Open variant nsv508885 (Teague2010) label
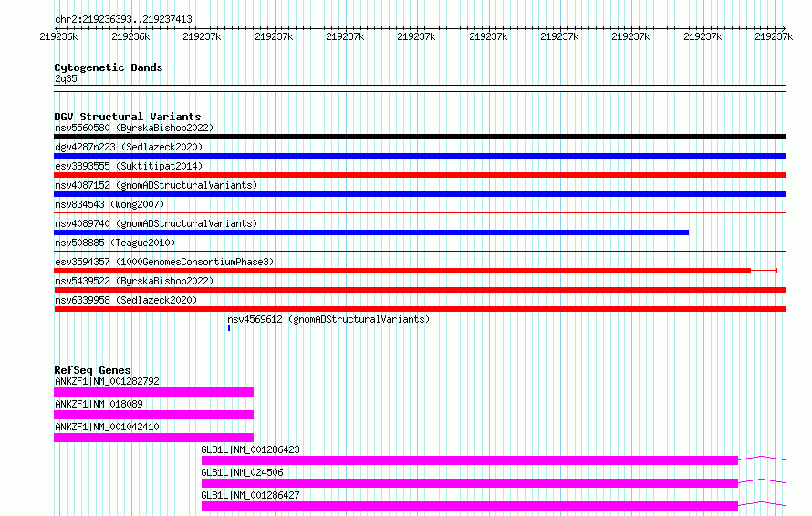The height and width of the screenshot is (516, 812). click(x=115, y=243)
